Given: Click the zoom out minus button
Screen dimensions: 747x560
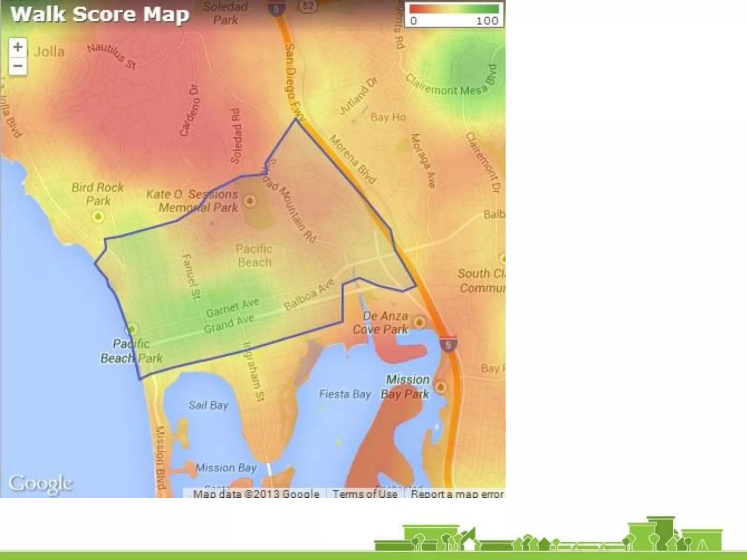Looking at the screenshot, I should click(x=18, y=66).
